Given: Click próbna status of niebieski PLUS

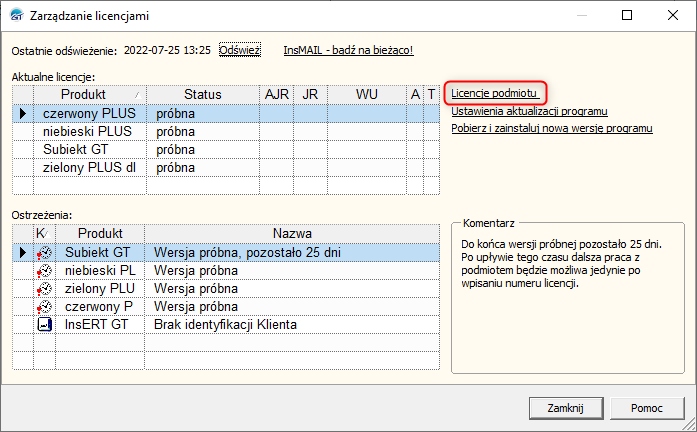Looking at the screenshot, I should [176, 132].
